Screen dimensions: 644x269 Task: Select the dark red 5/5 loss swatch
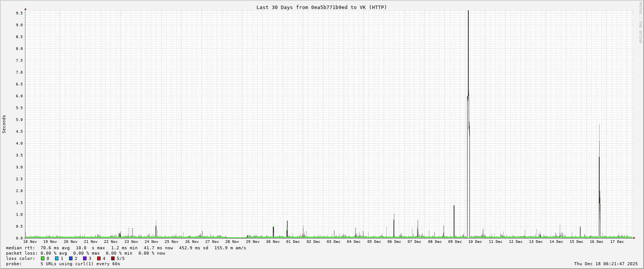tap(113, 258)
